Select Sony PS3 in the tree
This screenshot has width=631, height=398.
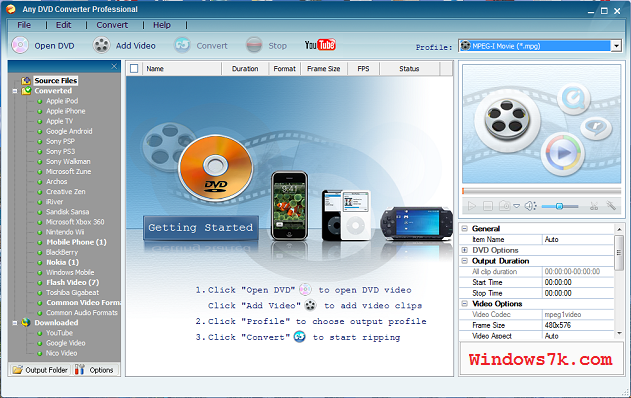click(60, 151)
